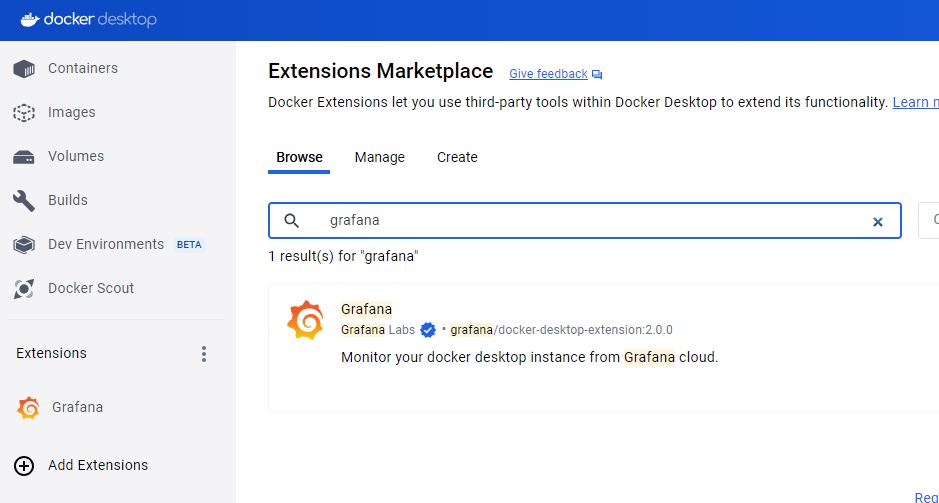Open the Give feedback link
This screenshot has width=939, height=503.
click(x=548, y=74)
